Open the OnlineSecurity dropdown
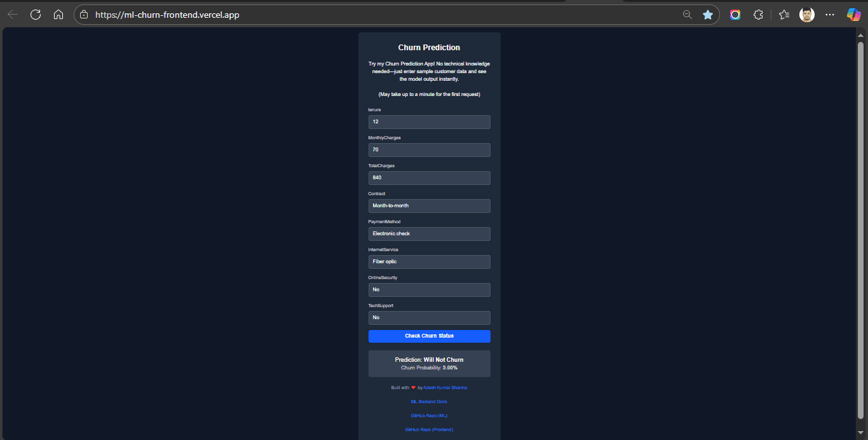Image resolution: width=868 pixels, height=440 pixels. pyautogui.click(x=430, y=290)
